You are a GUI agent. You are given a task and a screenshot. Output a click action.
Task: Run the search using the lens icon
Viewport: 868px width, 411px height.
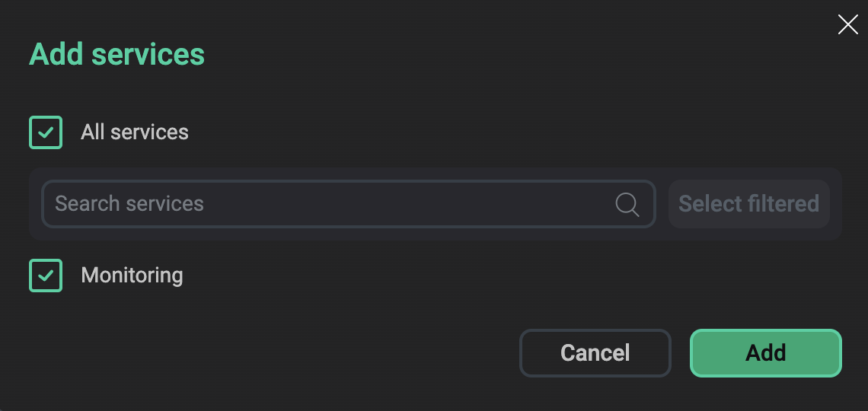(x=627, y=204)
